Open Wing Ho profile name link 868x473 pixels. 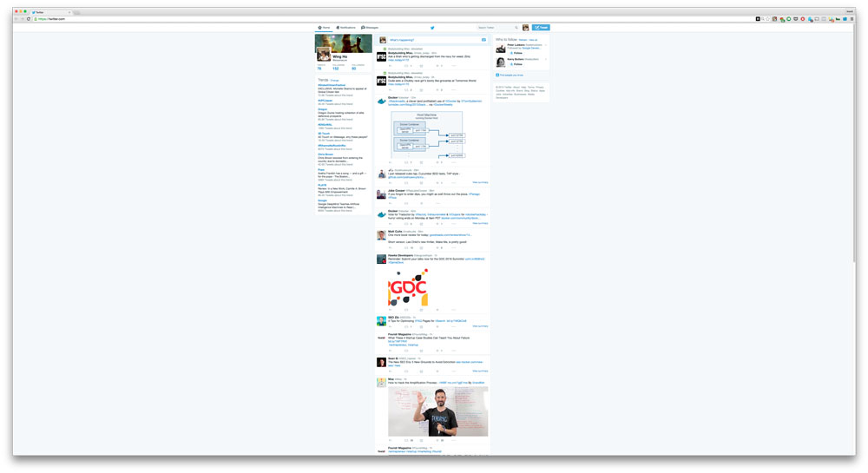[340, 56]
